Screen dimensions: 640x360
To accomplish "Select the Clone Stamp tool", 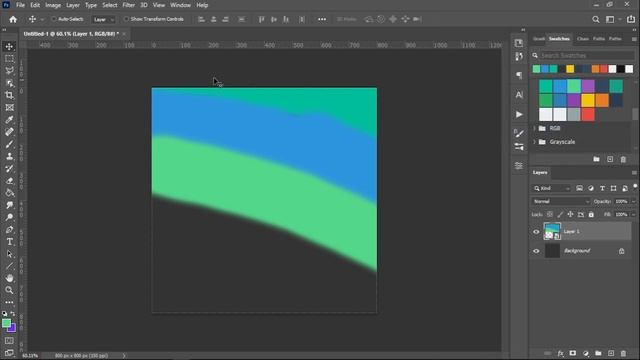I will pyautogui.click(x=9, y=156).
